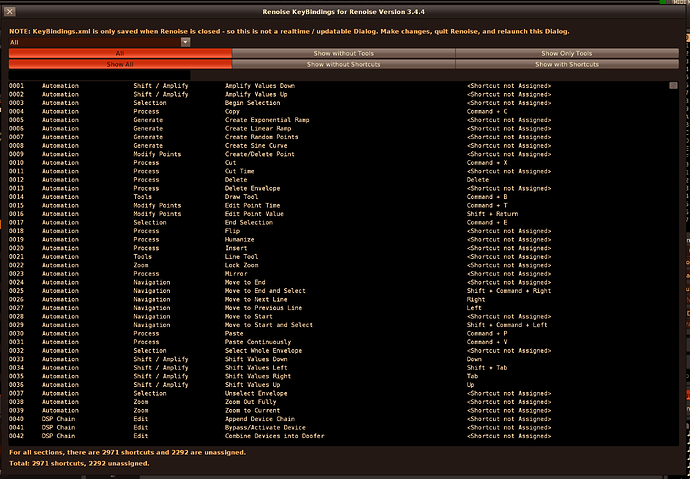690x479 pixels.
Task: Select 'Shift Values Left' entry
Action: 256,368
